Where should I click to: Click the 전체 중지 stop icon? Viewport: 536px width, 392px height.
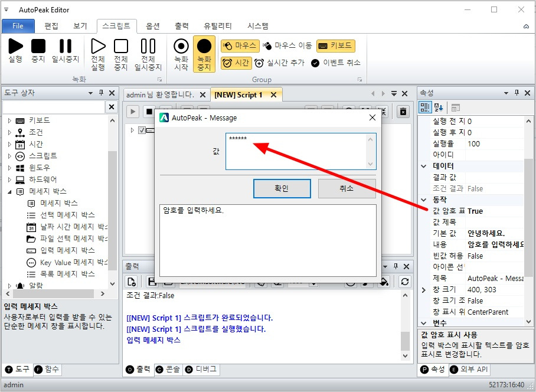pyautogui.click(x=120, y=54)
